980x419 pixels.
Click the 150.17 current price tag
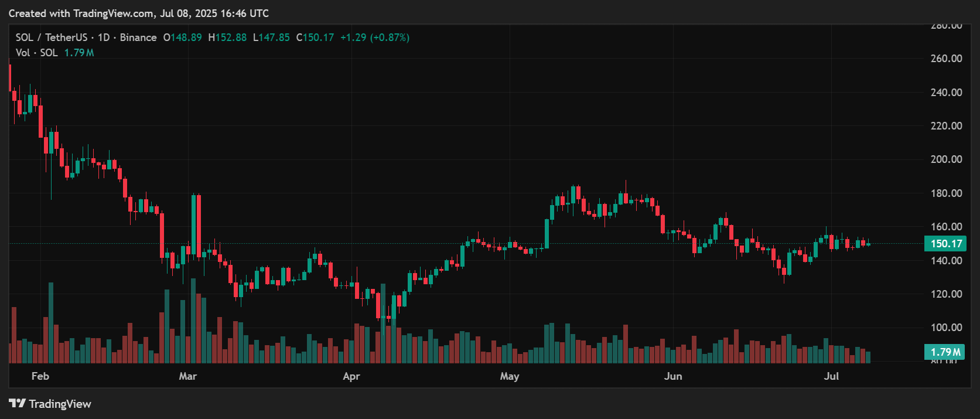pos(945,244)
